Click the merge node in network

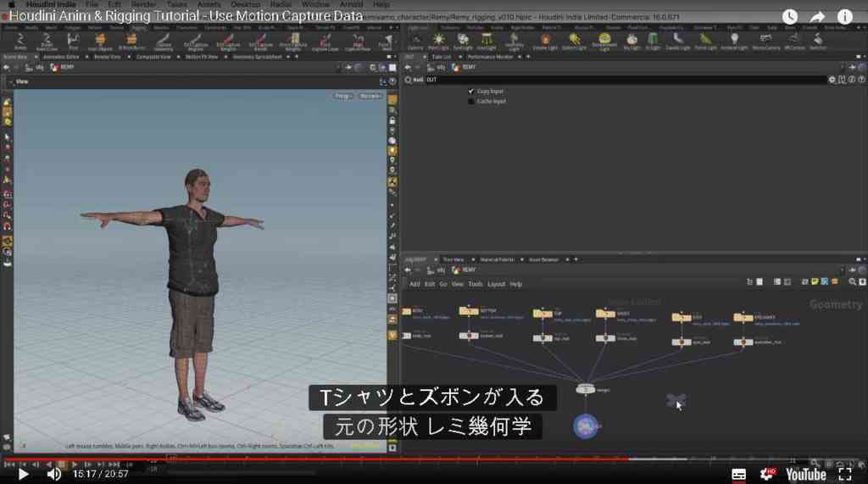click(585, 389)
